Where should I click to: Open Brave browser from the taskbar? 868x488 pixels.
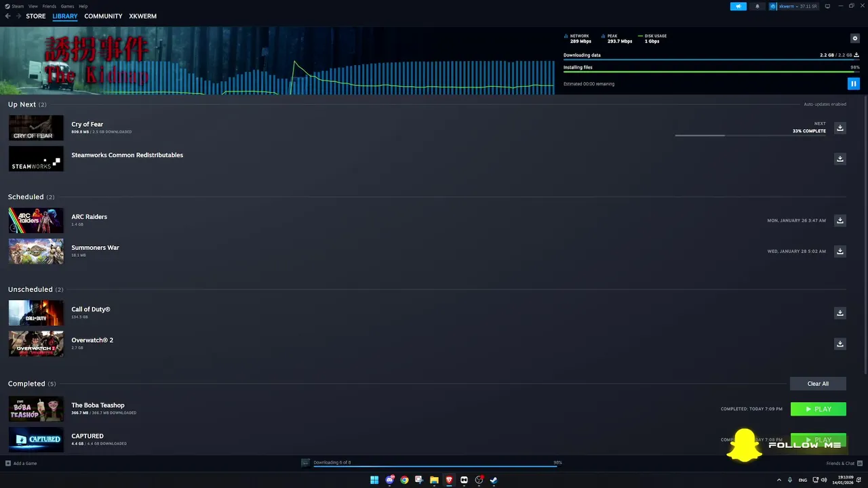[449, 480]
